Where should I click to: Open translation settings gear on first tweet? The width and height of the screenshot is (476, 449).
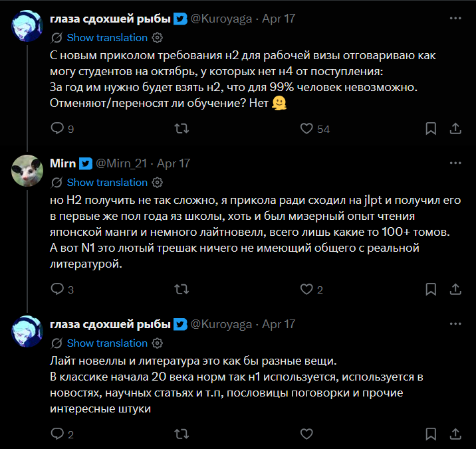(x=158, y=38)
